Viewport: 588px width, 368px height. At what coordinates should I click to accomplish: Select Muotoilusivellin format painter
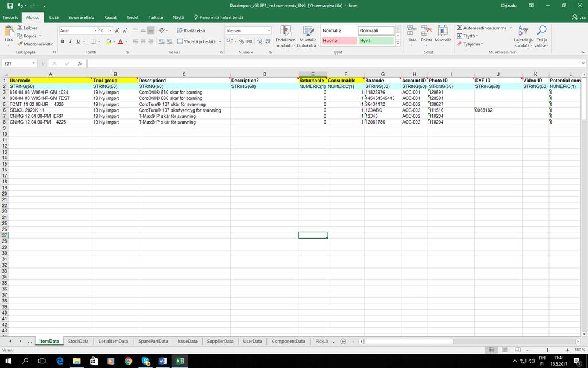point(35,44)
